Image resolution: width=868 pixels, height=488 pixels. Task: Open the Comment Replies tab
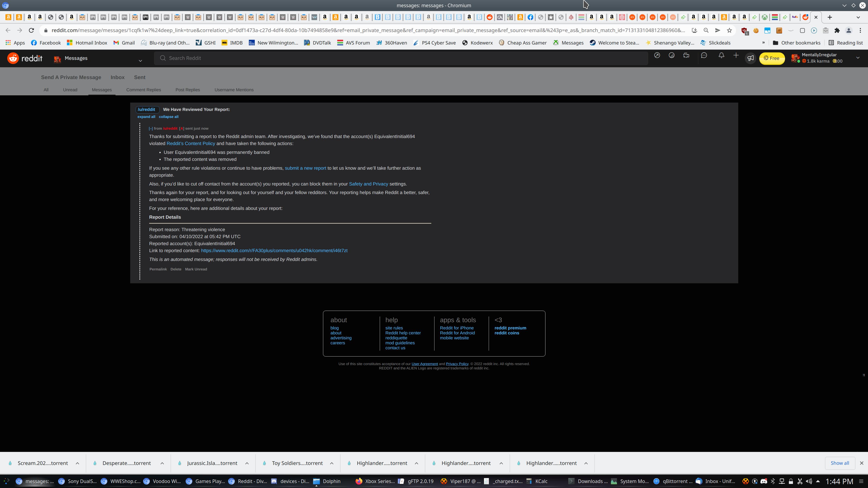coord(144,90)
